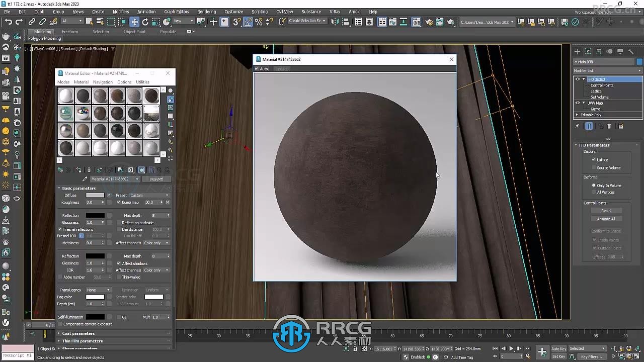644x362 pixels.
Task: Open Material Editor Utilities menu
Action: [142, 82]
